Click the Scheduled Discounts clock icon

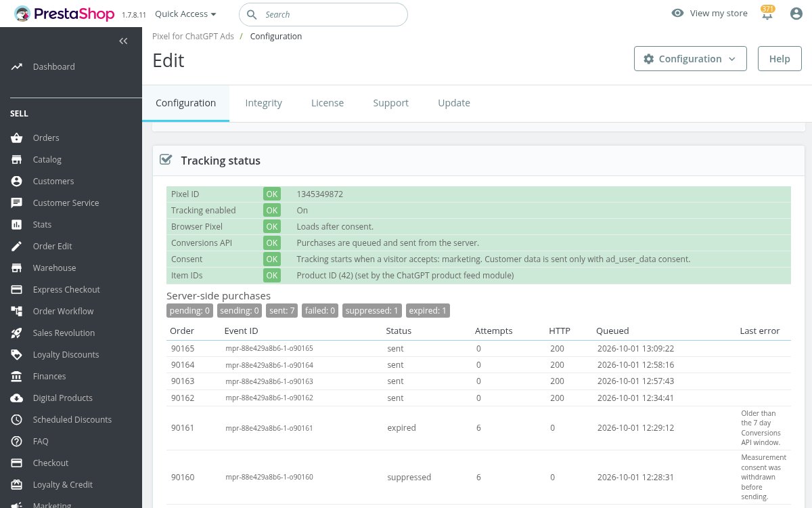click(x=17, y=420)
